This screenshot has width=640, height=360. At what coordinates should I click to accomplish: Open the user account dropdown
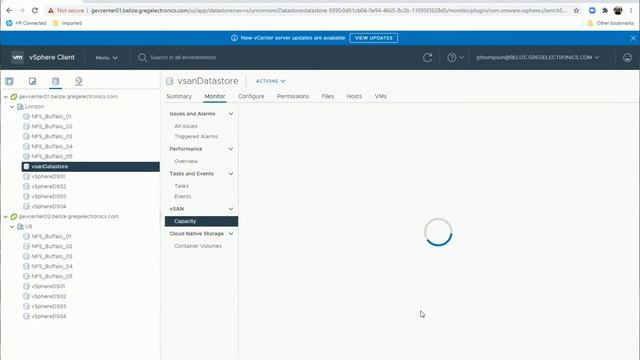(538, 58)
